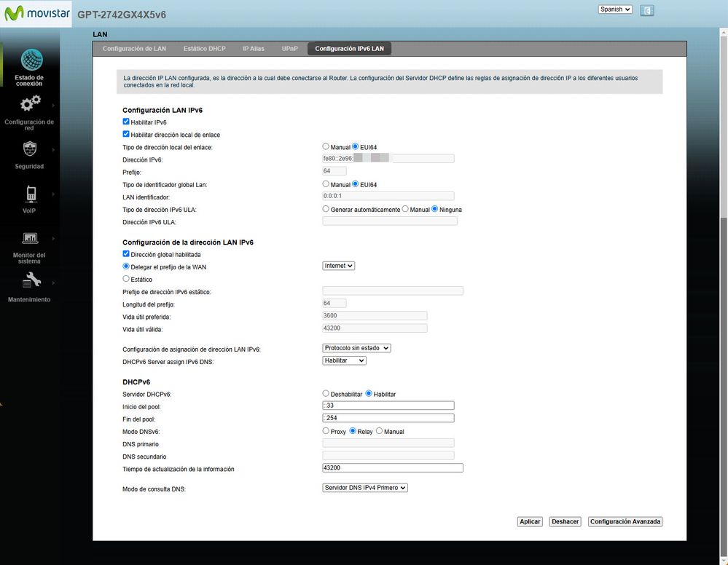Uncheck Habilitar IPv6 checkbox

click(x=126, y=122)
